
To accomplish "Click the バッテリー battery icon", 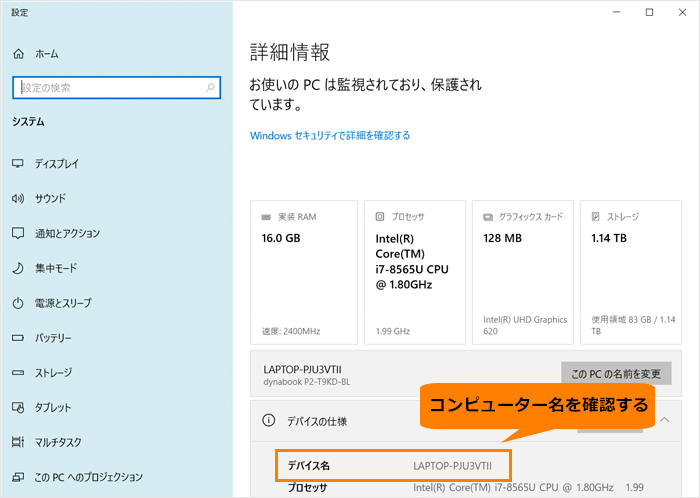I will tap(18, 338).
